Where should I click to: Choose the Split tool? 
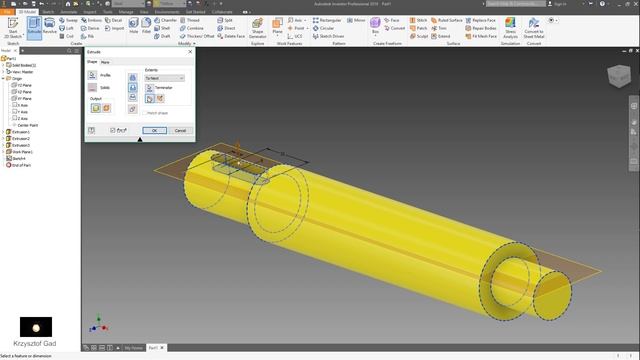tap(225, 20)
